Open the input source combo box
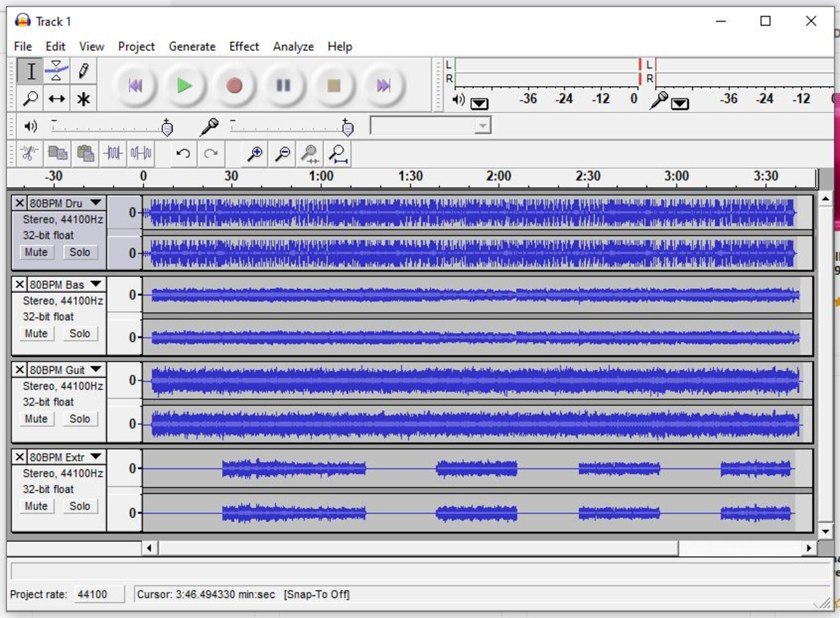This screenshot has width=840, height=618. 431,126
